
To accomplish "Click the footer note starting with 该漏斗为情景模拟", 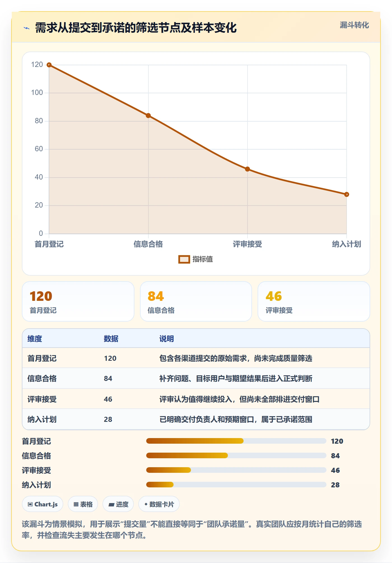I will click(192, 530).
